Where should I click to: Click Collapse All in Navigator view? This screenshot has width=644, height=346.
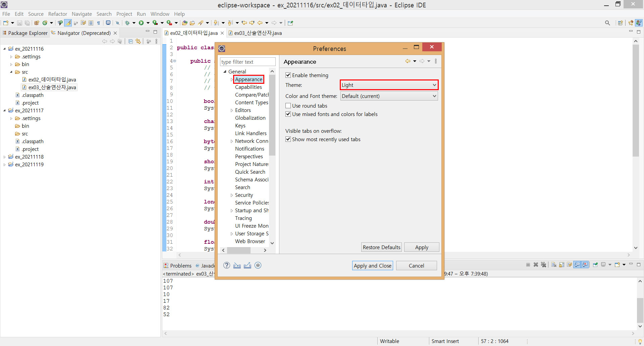130,41
